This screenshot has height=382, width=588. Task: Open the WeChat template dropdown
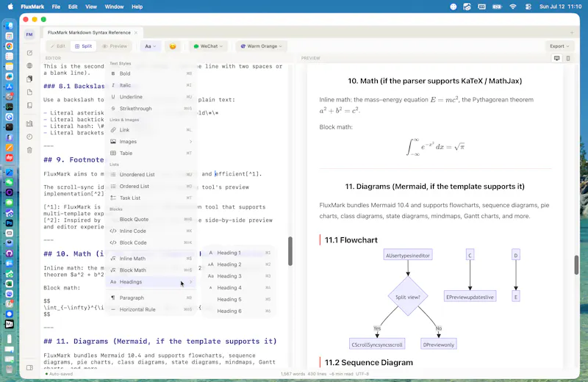[x=208, y=46]
